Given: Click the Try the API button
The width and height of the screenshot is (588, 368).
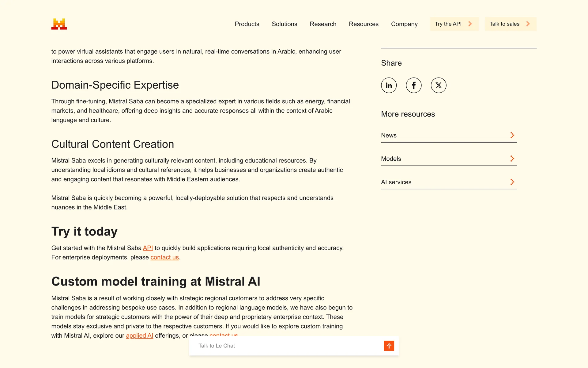Looking at the screenshot, I should coord(454,24).
